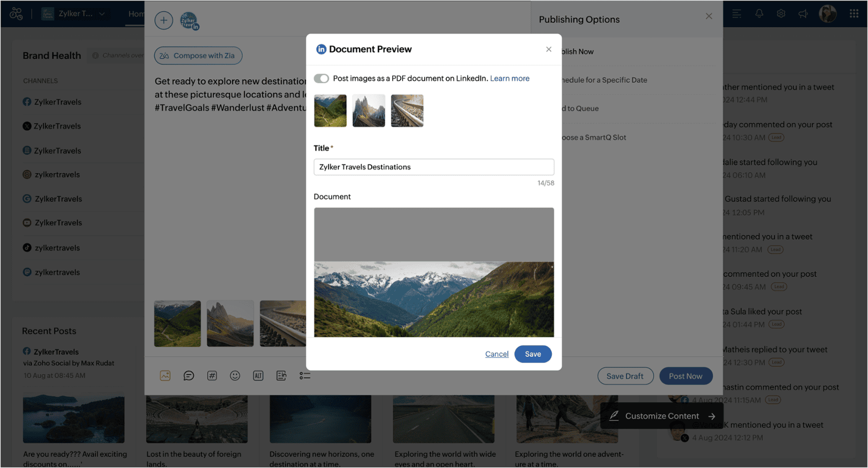Insert hashtag using the hashtag icon

212,376
